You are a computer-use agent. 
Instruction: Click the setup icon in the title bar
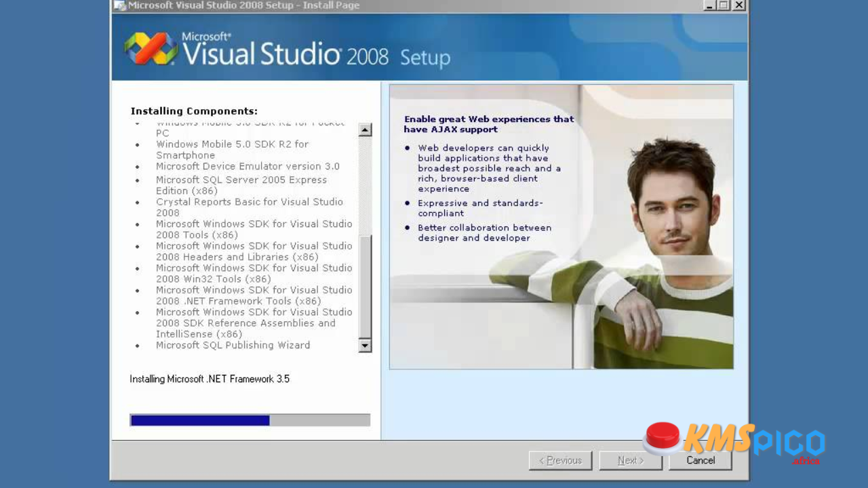[119, 5]
